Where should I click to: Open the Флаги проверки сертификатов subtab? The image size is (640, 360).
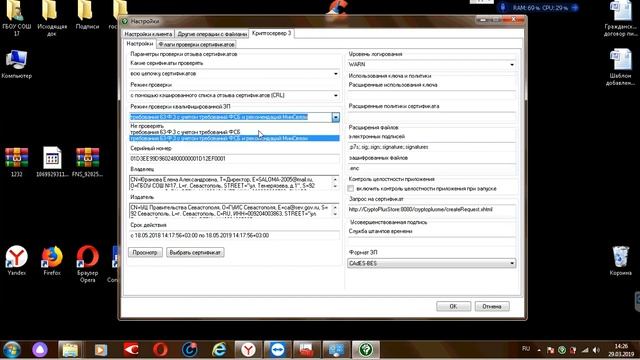click(196, 44)
